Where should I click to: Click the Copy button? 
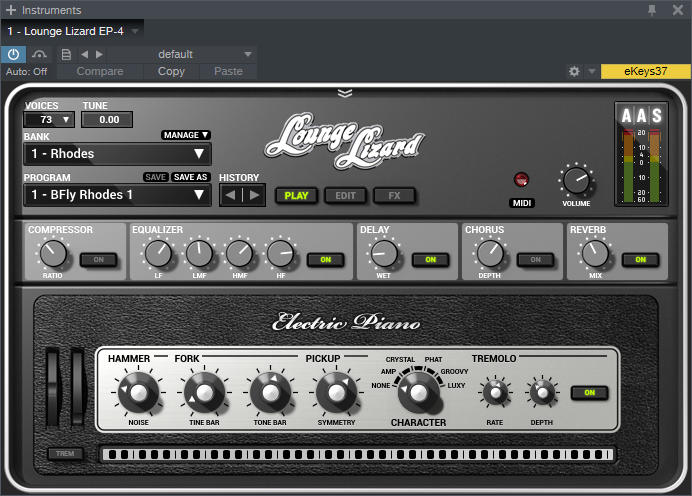171,71
